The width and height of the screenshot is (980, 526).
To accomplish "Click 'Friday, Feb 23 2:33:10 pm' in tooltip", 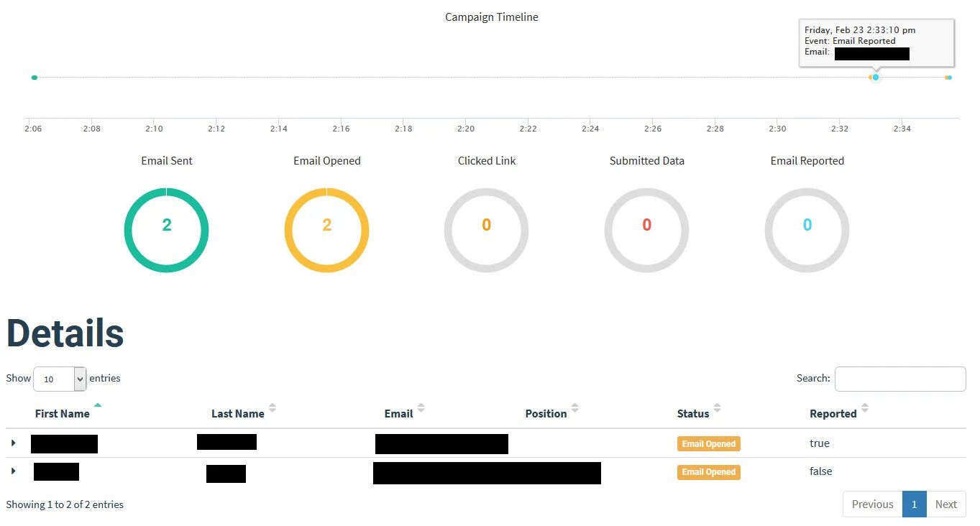I will click(860, 30).
